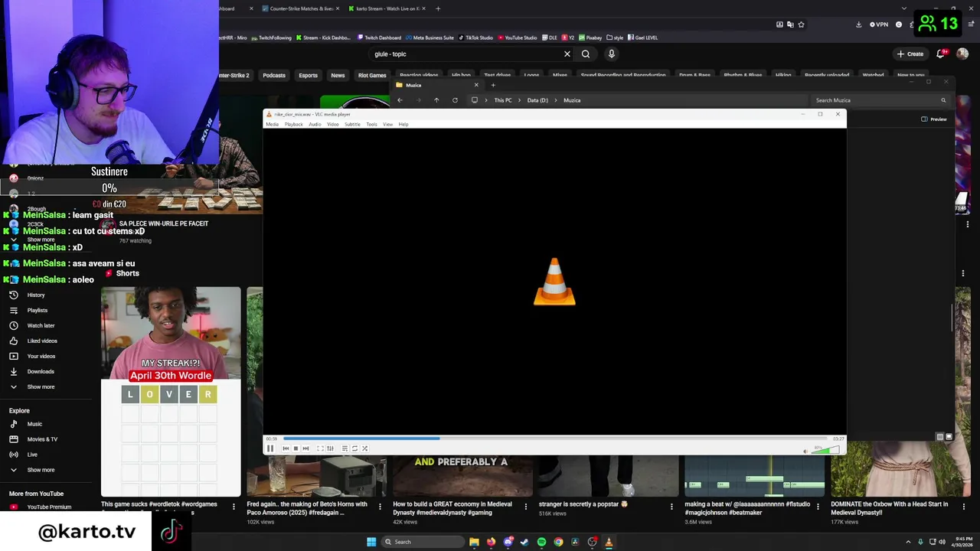Open the Windows Start menu
This screenshot has width=980, height=551.
(371, 542)
